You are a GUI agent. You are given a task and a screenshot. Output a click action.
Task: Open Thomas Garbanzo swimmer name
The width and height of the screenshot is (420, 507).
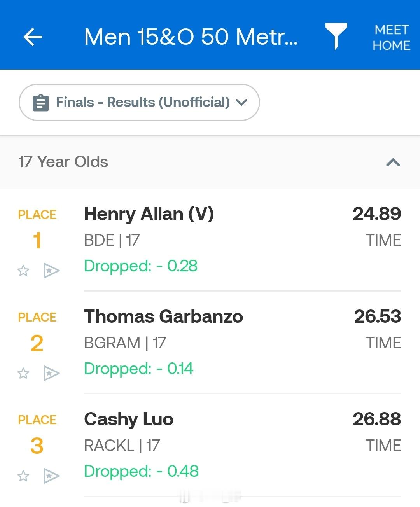163,316
